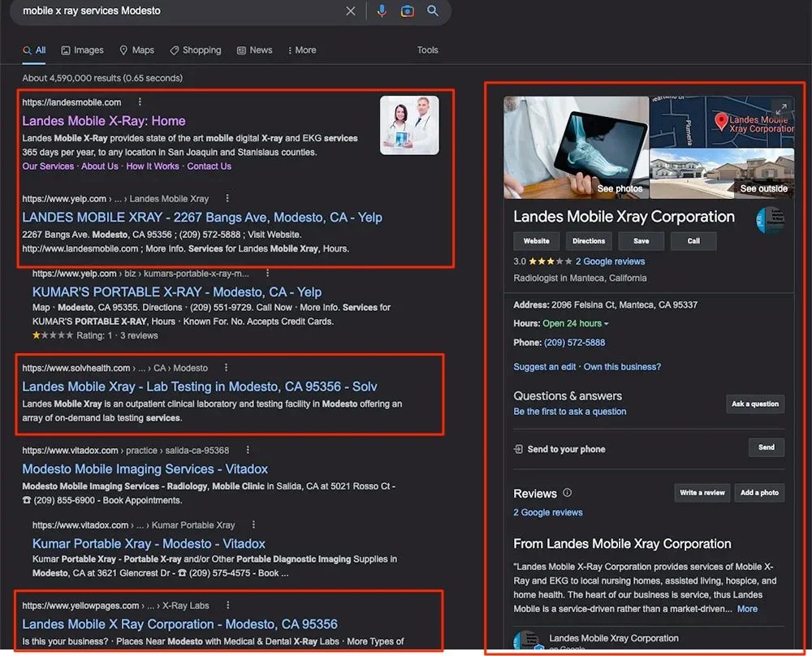Clear the search box with the X icon

click(x=351, y=11)
